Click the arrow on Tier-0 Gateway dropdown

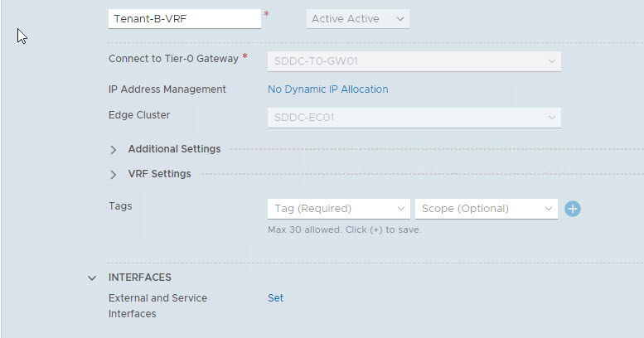coord(551,61)
